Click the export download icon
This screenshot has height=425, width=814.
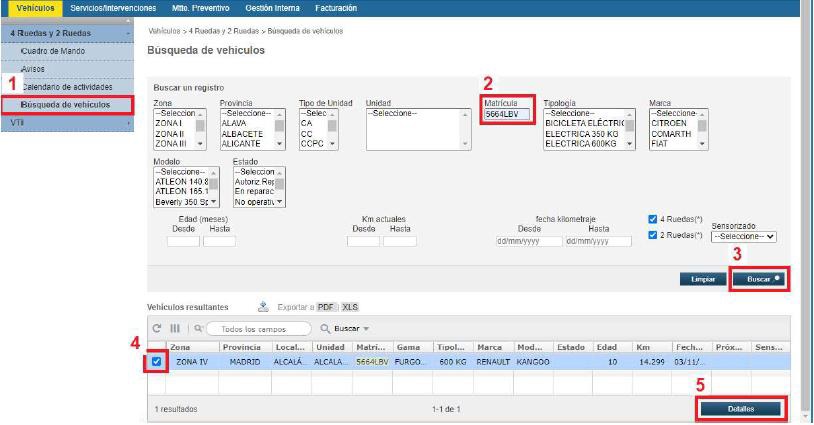coord(263,307)
